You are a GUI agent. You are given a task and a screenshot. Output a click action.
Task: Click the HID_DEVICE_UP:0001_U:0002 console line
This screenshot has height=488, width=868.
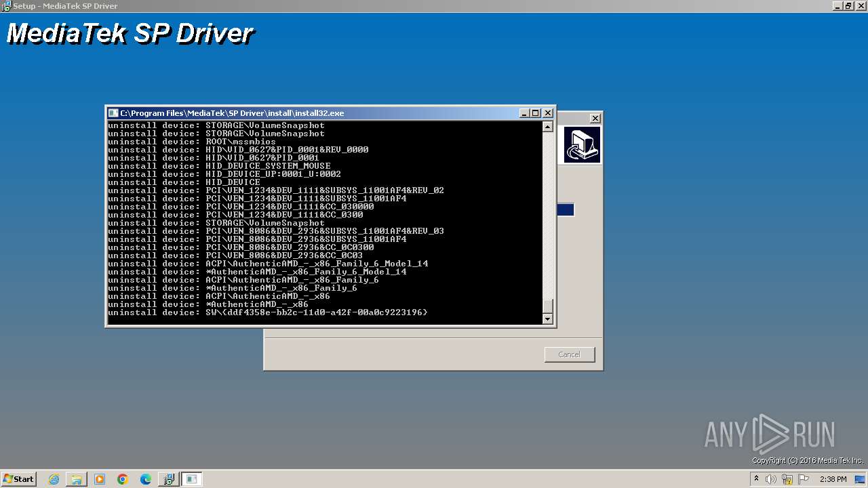tap(224, 174)
